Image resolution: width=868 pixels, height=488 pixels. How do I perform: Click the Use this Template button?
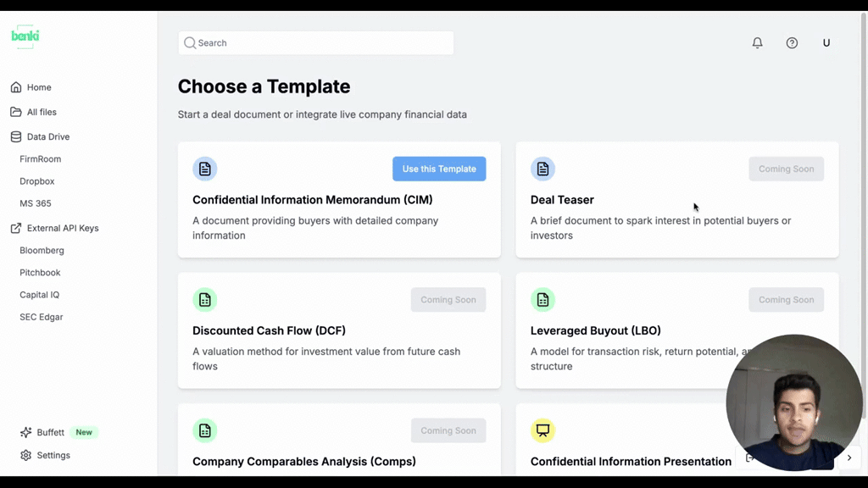point(440,169)
